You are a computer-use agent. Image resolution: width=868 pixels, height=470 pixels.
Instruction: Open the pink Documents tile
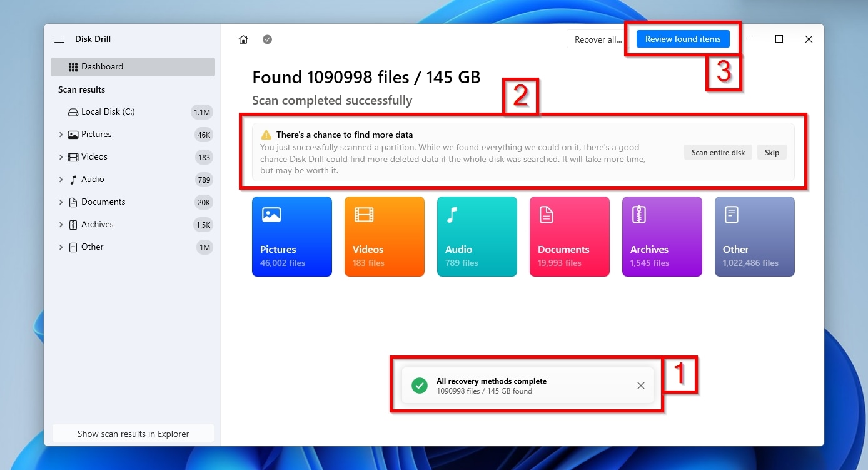click(570, 237)
